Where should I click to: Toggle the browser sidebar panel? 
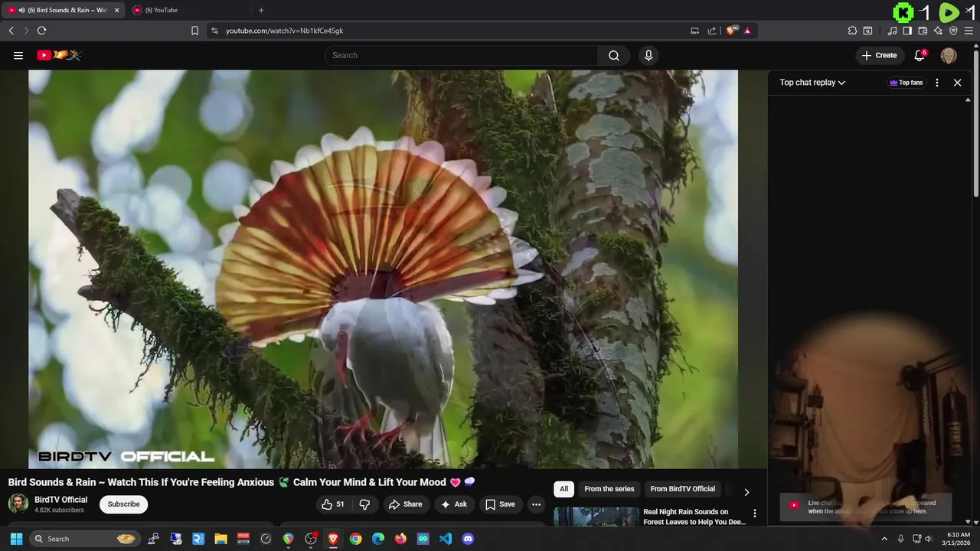tap(907, 31)
